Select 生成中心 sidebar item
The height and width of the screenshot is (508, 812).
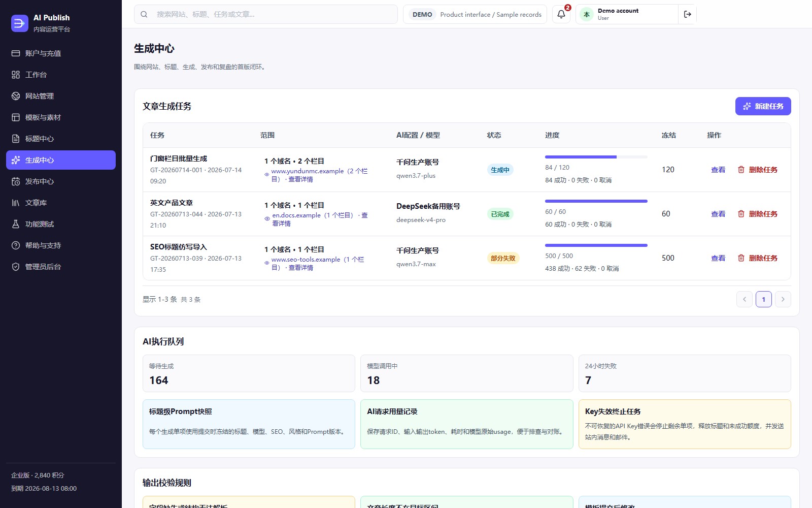(61, 160)
